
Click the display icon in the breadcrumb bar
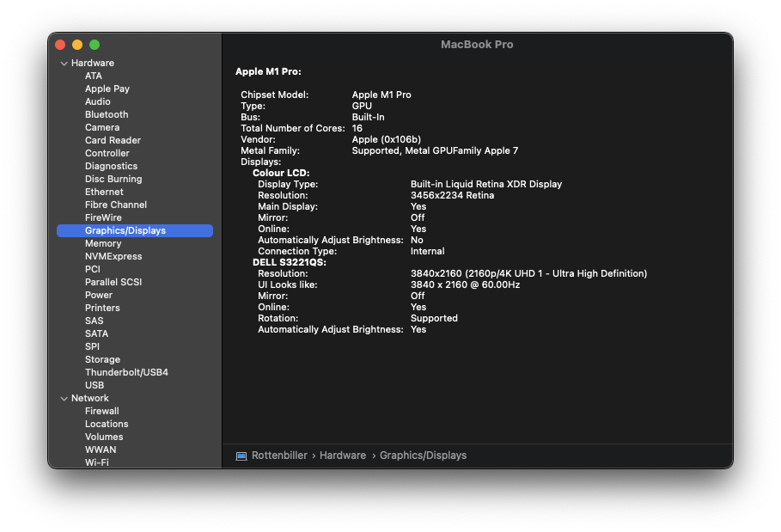(x=241, y=456)
